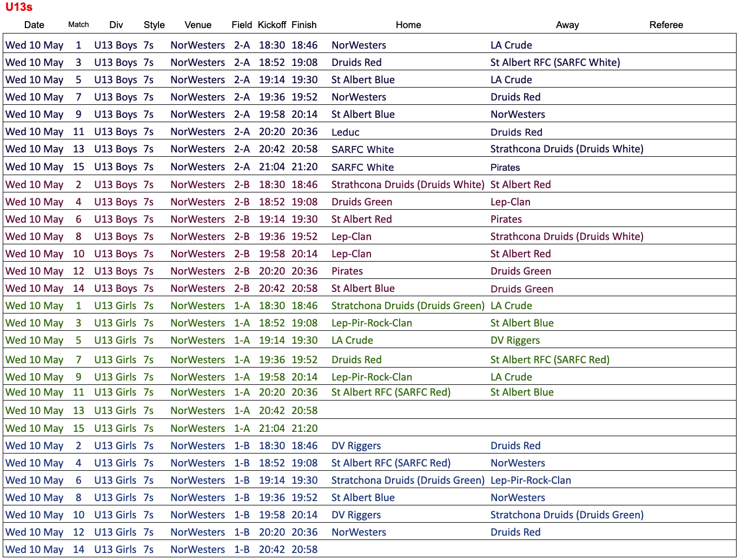Image resolution: width=742 pixels, height=560 pixels.
Task: Select home Pirates in Boys match 12
Action: pyautogui.click(x=347, y=271)
